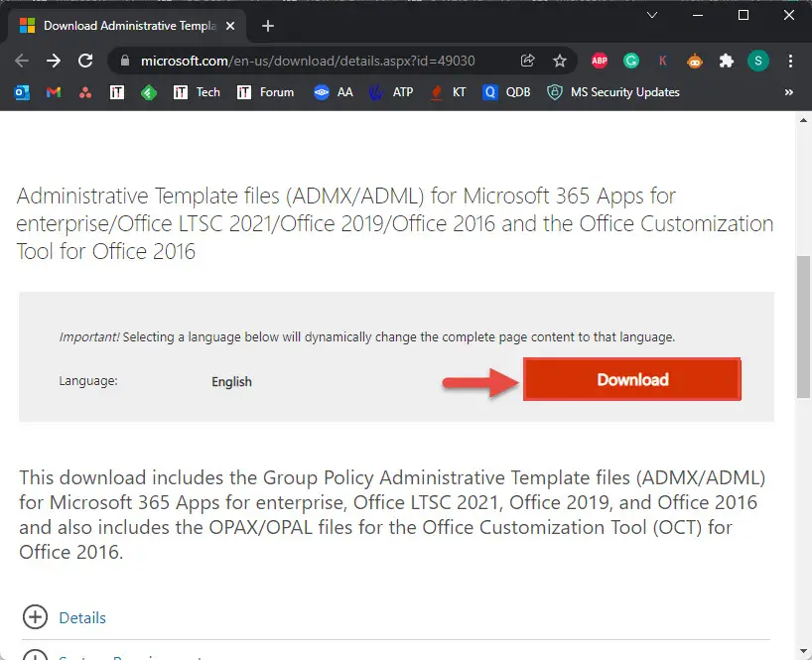Viewport: 812px width, 660px height.
Task: Open the KT bookmark
Action: (x=449, y=92)
